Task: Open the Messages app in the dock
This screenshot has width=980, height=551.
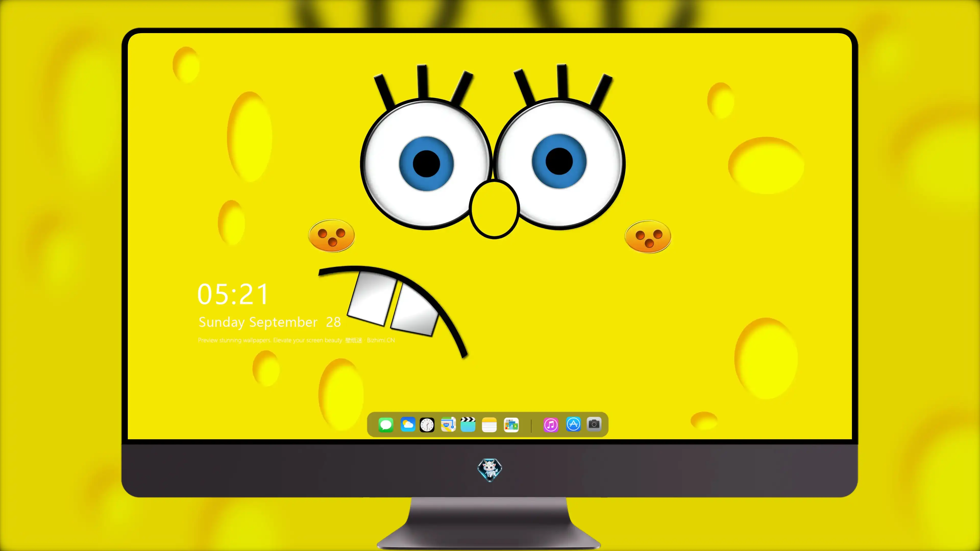Action: (x=386, y=425)
